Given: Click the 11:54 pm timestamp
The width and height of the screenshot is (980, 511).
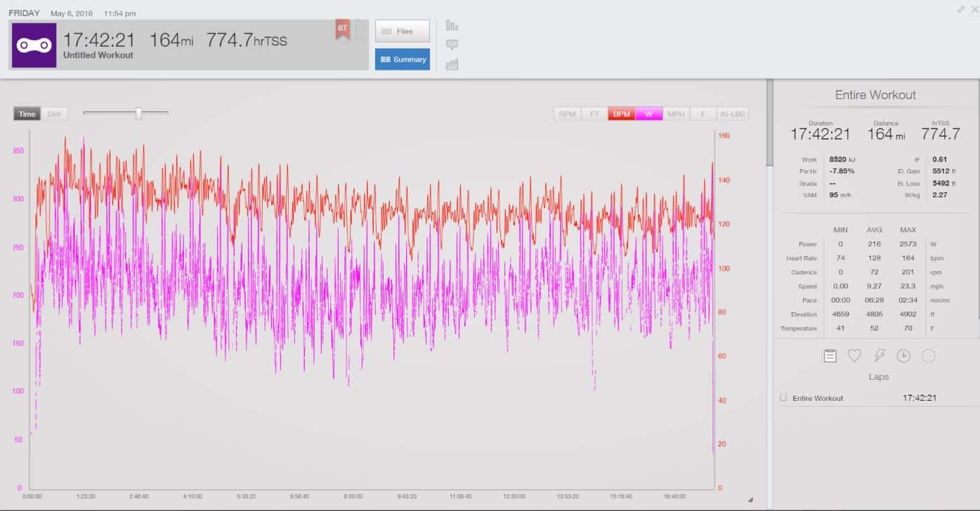Looking at the screenshot, I should (119, 13).
